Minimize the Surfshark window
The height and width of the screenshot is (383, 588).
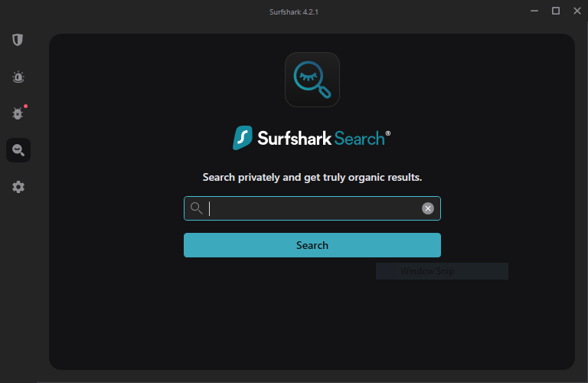click(534, 11)
